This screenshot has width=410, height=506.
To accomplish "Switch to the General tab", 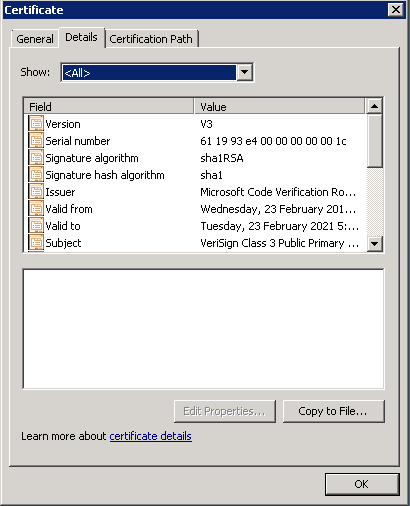I will click(35, 39).
